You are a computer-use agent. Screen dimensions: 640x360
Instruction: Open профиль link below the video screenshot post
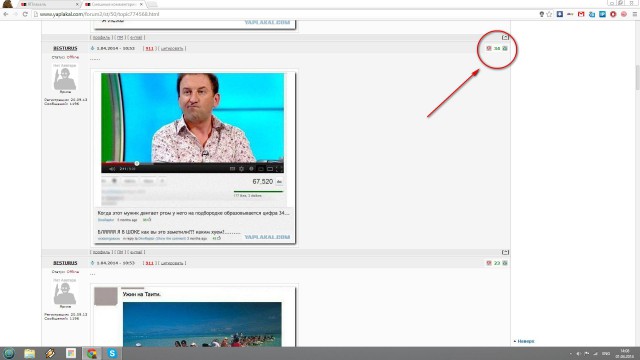[101, 252]
